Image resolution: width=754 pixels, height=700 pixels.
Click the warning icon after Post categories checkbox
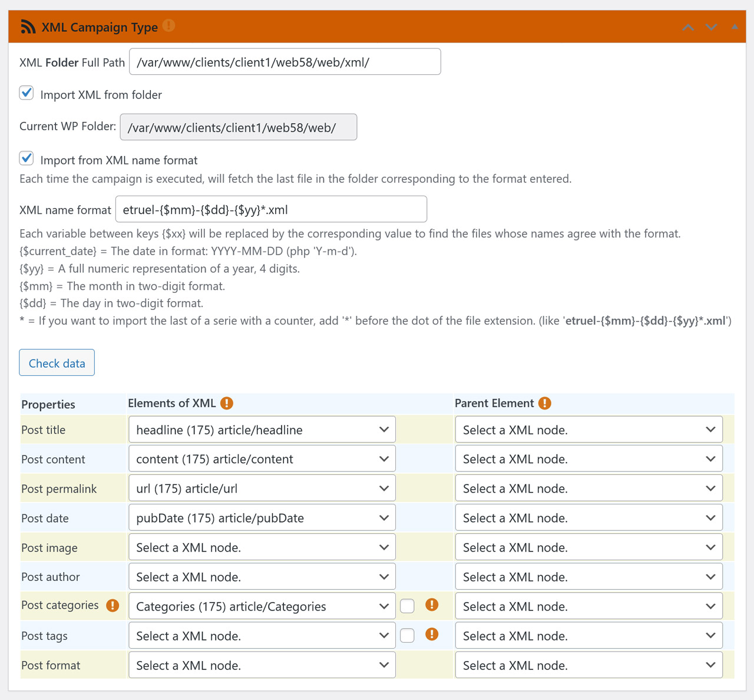point(432,605)
